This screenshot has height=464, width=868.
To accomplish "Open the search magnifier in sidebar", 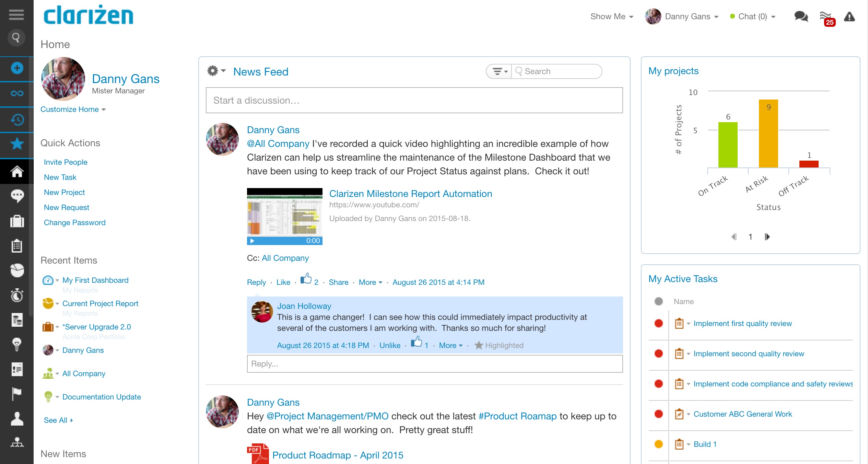I will click(16, 37).
